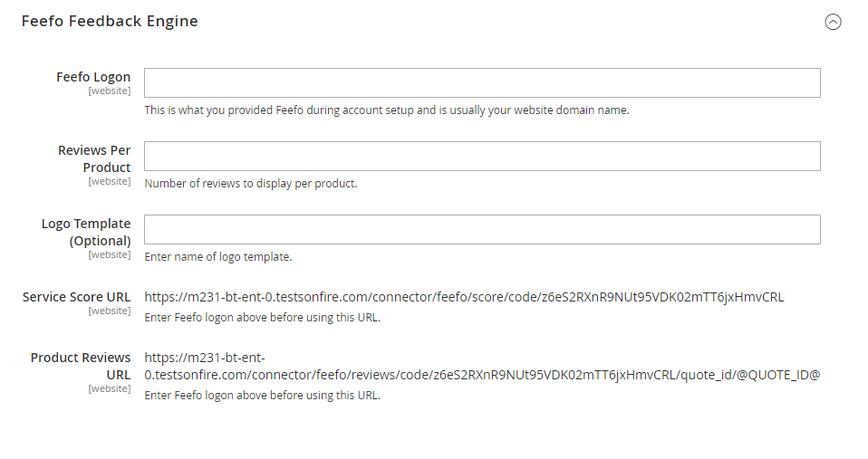Focus the Feefo Logon input field
Image resolution: width=868 pixels, height=459 pixels.
[x=482, y=83]
